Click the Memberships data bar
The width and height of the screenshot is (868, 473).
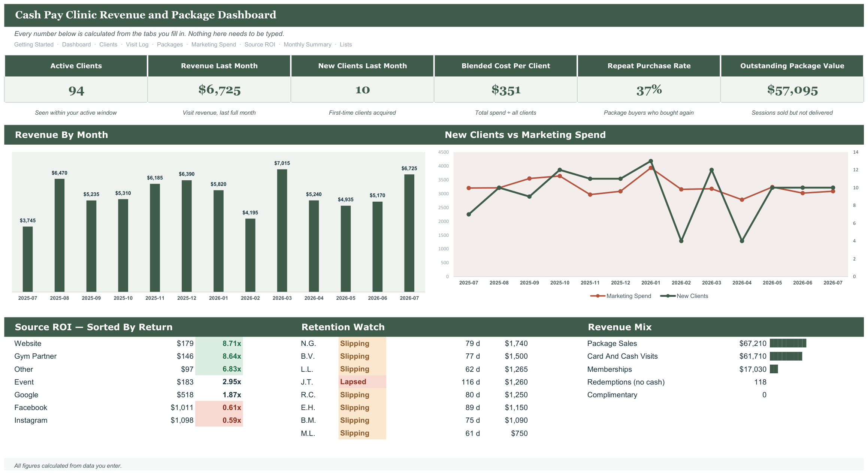click(x=774, y=369)
